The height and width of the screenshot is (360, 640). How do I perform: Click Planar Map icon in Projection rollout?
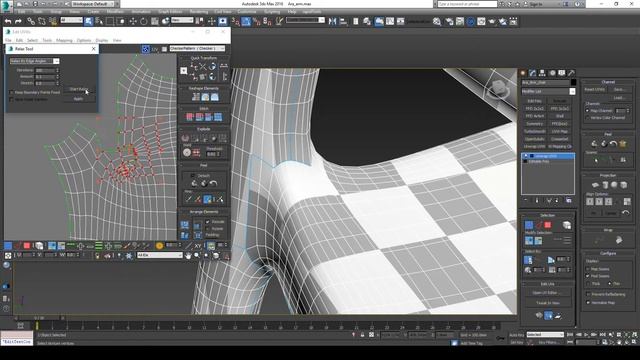pos(596,185)
